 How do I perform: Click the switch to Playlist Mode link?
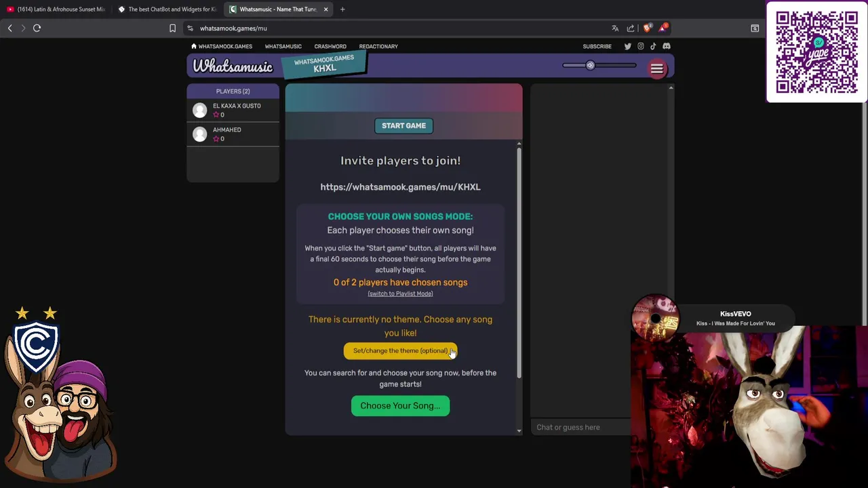coord(400,293)
